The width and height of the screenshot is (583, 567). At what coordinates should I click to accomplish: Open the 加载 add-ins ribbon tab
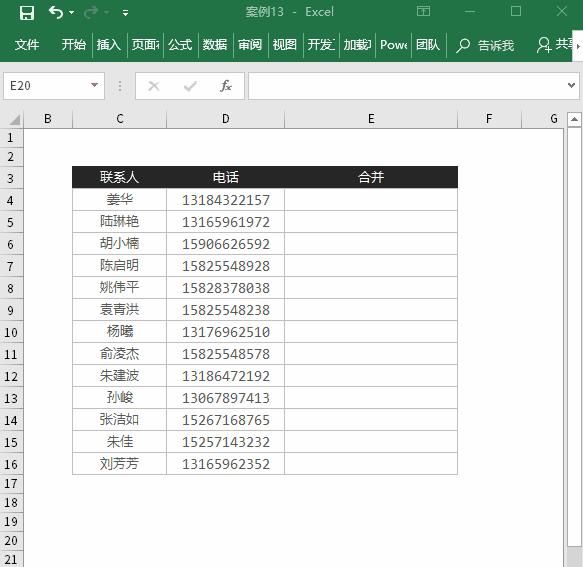(x=357, y=45)
